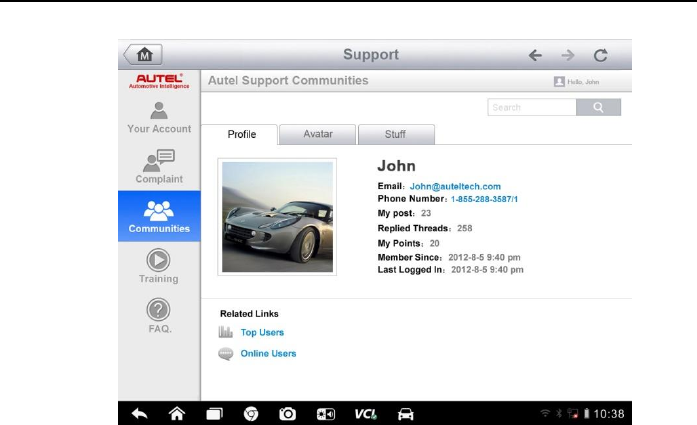Tap the Android back arrow in bottom bar
The image size is (697, 425).
140,414
